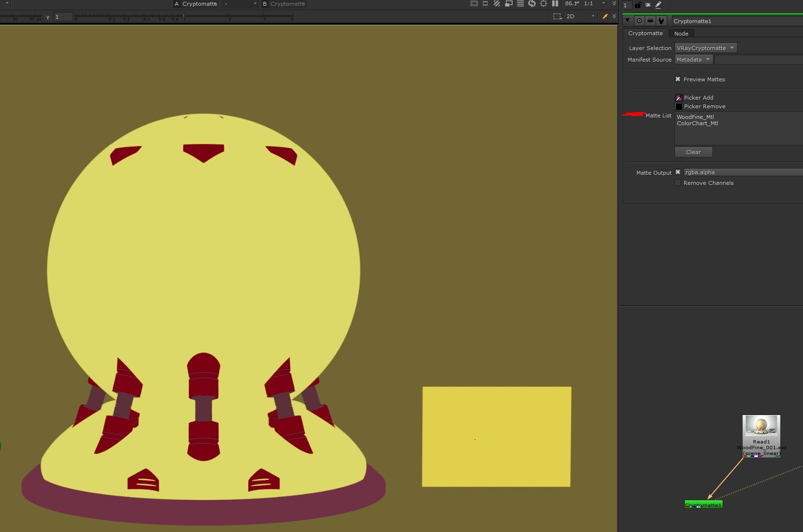Click WoodFine_Mtl in the Matte List
The height and width of the screenshot is (532, 803).
point(695,117)
